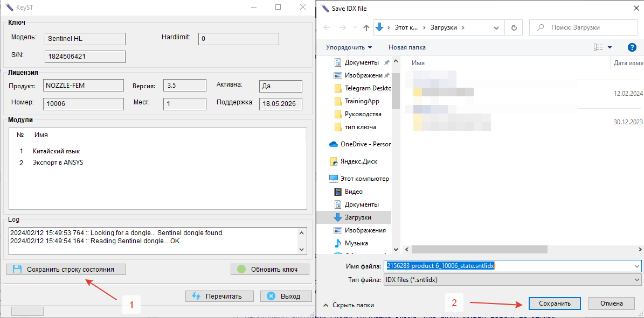Expand the Имя файла dropdown arrow
The width and height of the screenshot is (644, 318).
[x=636, y=266]
